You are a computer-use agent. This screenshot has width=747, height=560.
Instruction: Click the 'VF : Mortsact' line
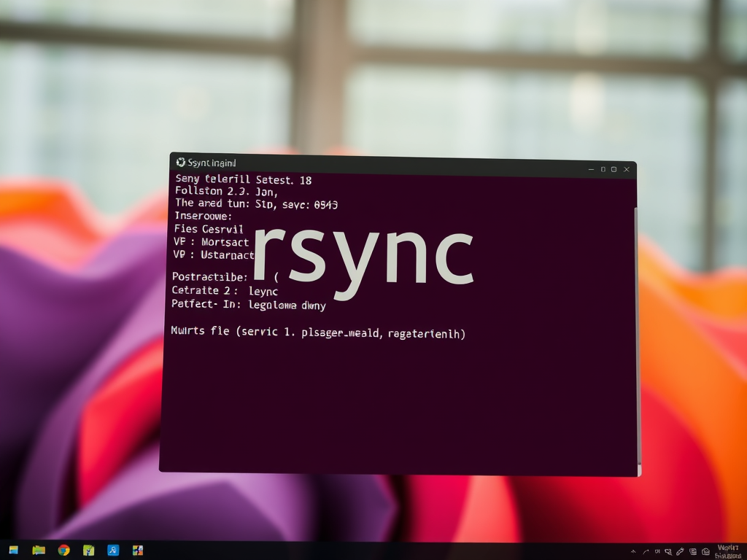211,242
